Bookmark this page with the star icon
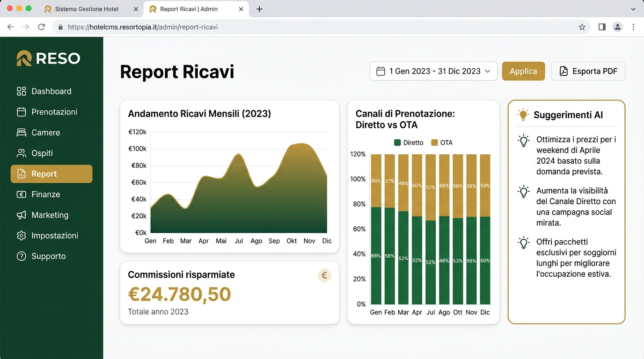 [582, 27]
